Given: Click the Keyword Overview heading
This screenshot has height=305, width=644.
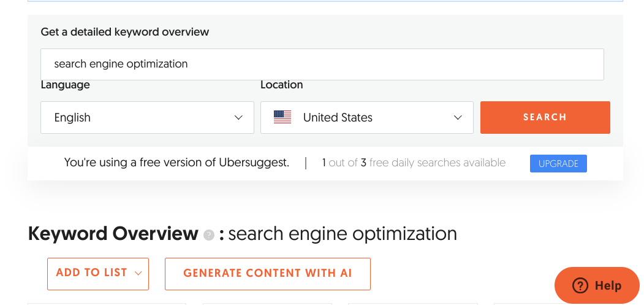Looking at the screenshot, I should coord(113,234).
